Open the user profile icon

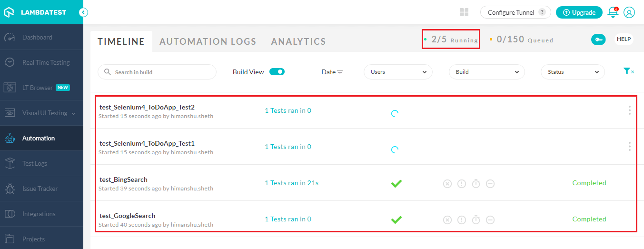click(x=629, y=12)
